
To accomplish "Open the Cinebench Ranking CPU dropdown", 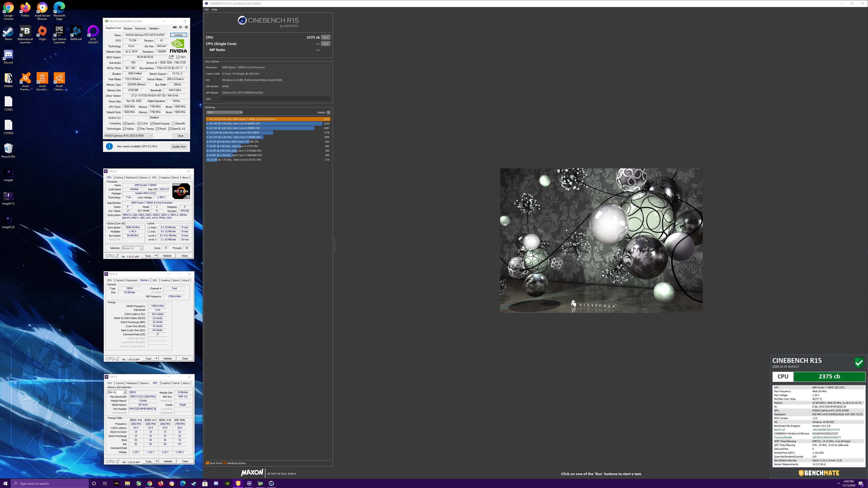I will [x=224, y=113].
